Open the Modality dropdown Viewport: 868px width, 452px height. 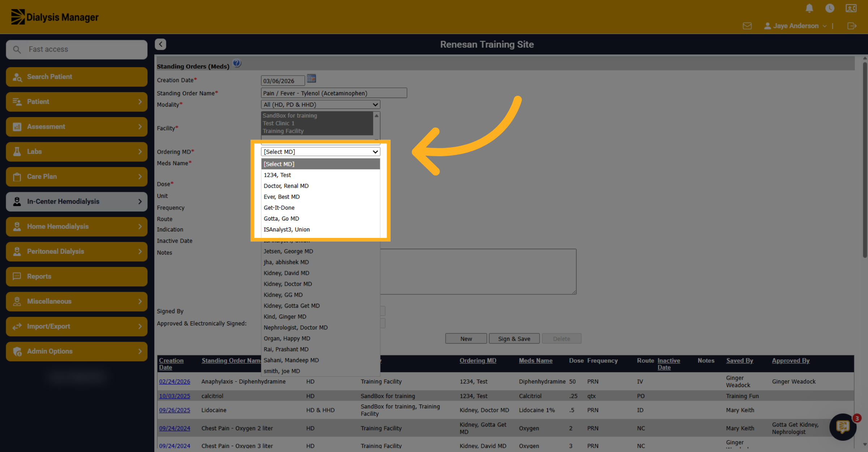pos(320,105)
